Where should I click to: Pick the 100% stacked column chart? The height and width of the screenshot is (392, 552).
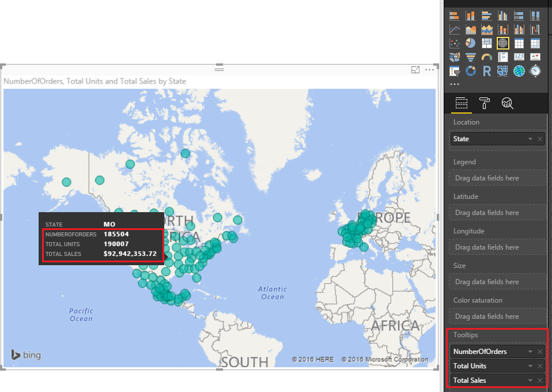(535, 16)
